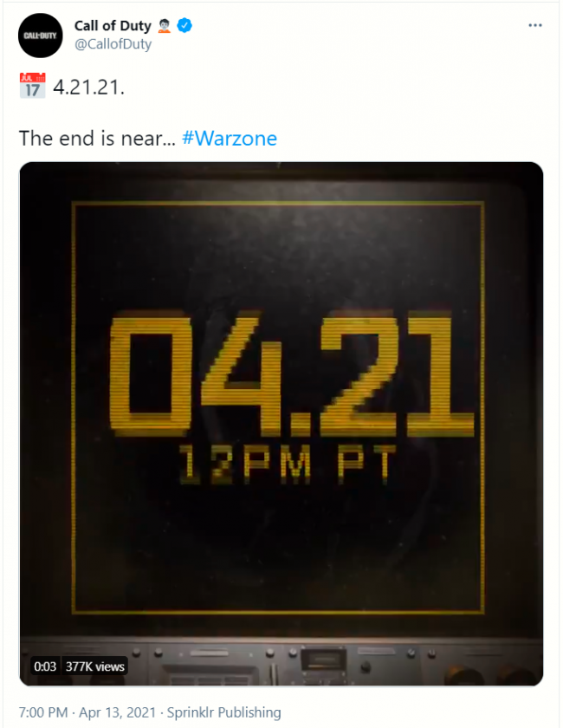Open the tweet options ellipsis menu

point(535,25)
